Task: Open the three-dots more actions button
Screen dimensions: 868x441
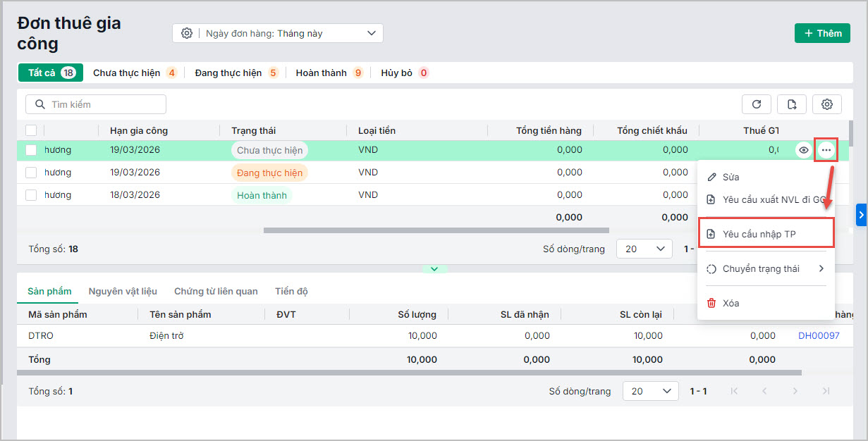Action: [x=826, y=150]
